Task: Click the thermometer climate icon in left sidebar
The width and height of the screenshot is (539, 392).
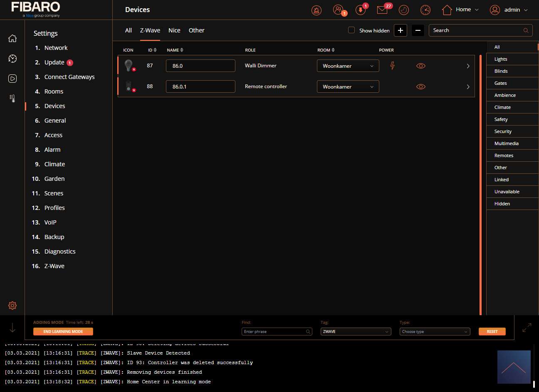Action: [12, 99]
